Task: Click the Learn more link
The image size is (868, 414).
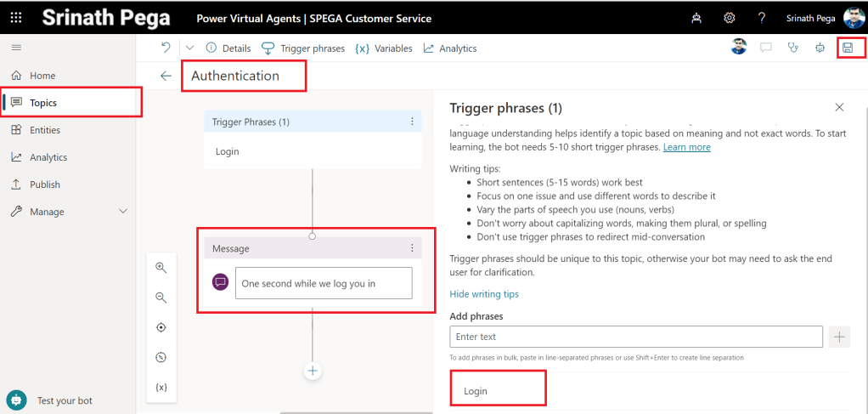Action: [686, 147]
